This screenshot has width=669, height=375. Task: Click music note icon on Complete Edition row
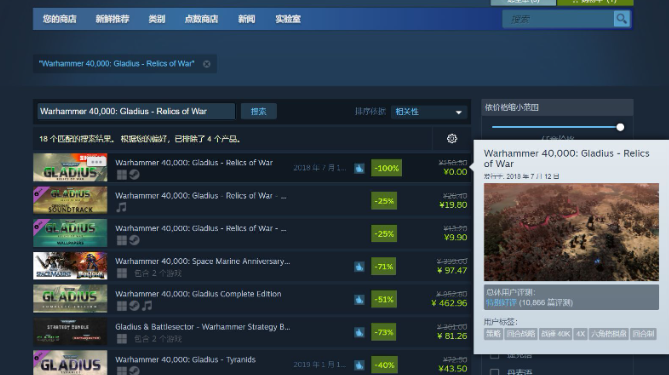click(147, 306)
